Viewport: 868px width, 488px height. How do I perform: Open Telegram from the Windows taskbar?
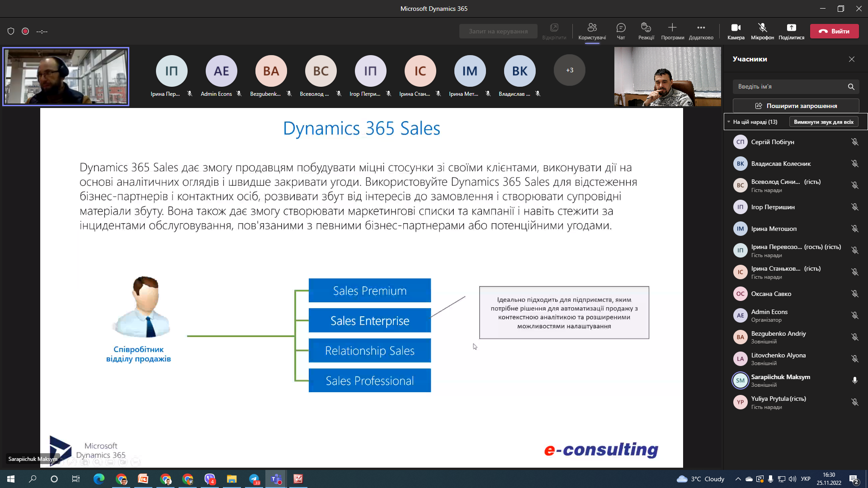pos(254,479)
